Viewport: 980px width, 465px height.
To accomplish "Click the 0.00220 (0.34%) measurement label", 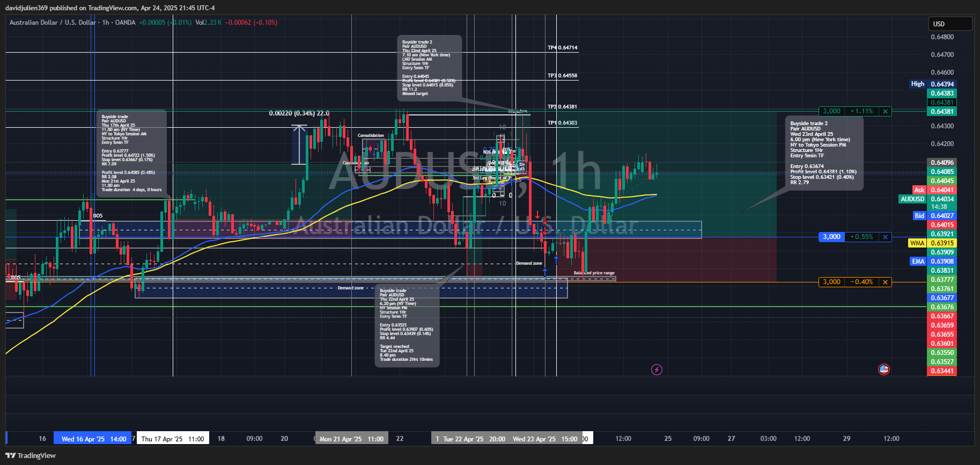I will tap(299, 113).
